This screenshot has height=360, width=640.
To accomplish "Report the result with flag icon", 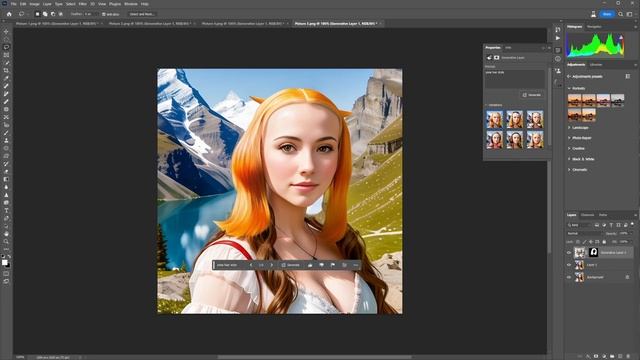I will click(333, 265).
